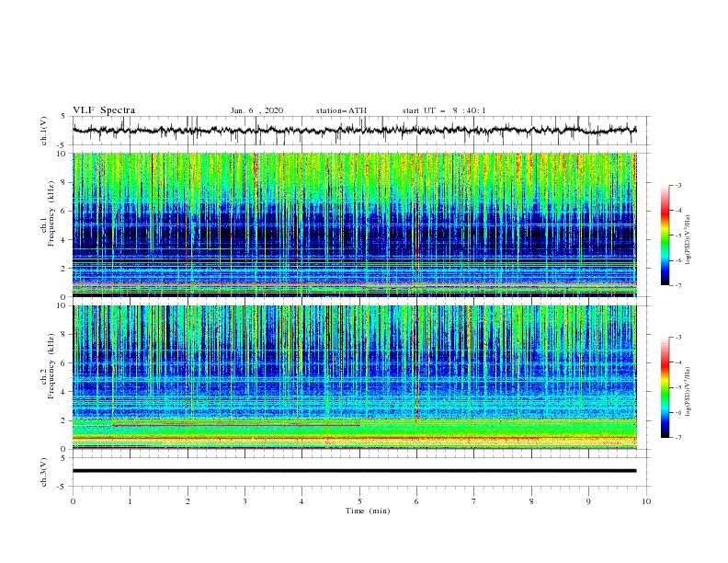Screen dimensions: 728x563
Task: Click the time axis tick label "7"
Action: tap(474, 501)
